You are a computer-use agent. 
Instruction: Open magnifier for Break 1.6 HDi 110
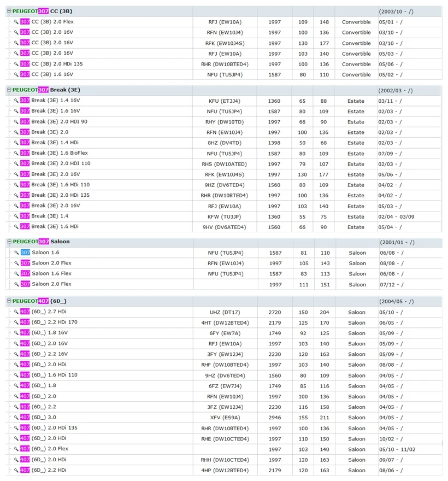[x=16, y=185]
